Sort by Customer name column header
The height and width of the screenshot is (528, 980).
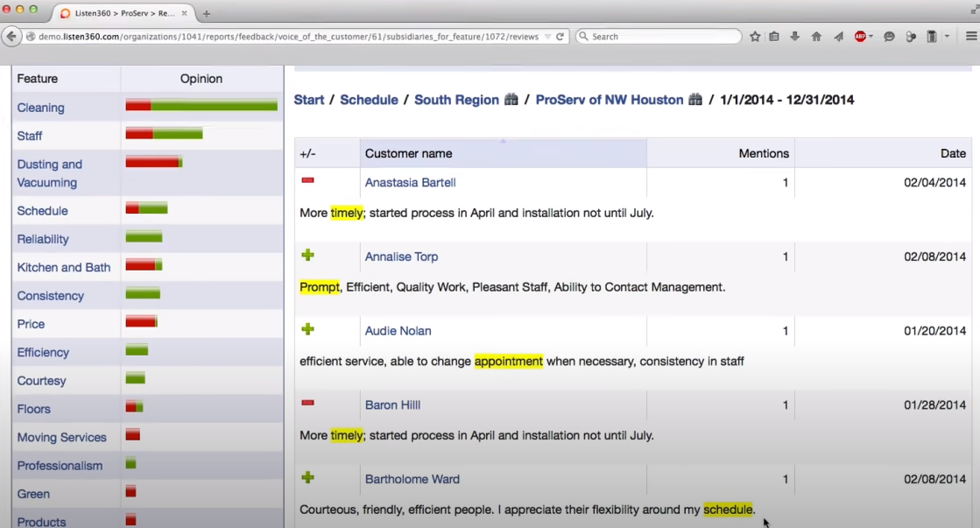click(503, 153)
